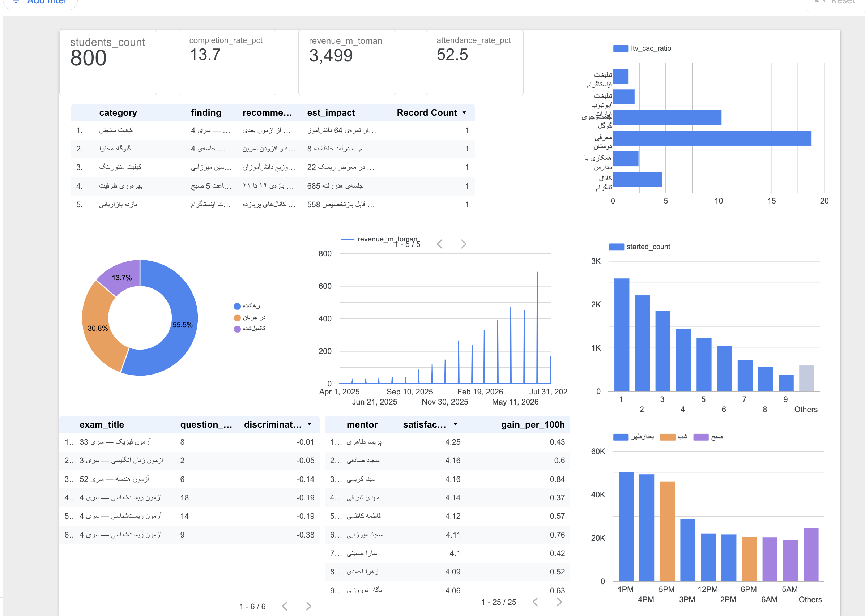The height and width of the screenshot is (616, 865).
Task: Toggle sort arrow on discriminat… column
Action: [x=310, y=424]
